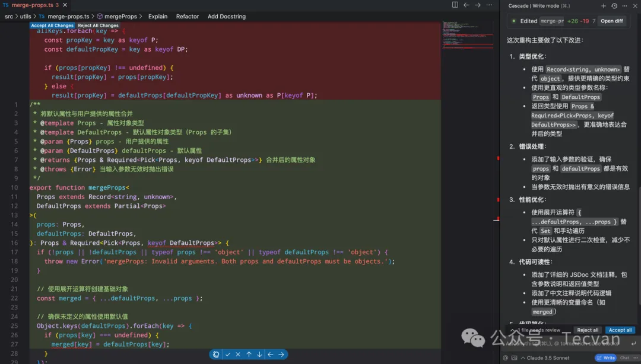Click Refactor in the breadcrumb bar
Image resolution: width=641 pixels, height=364 pixels.
pos(188,17)
